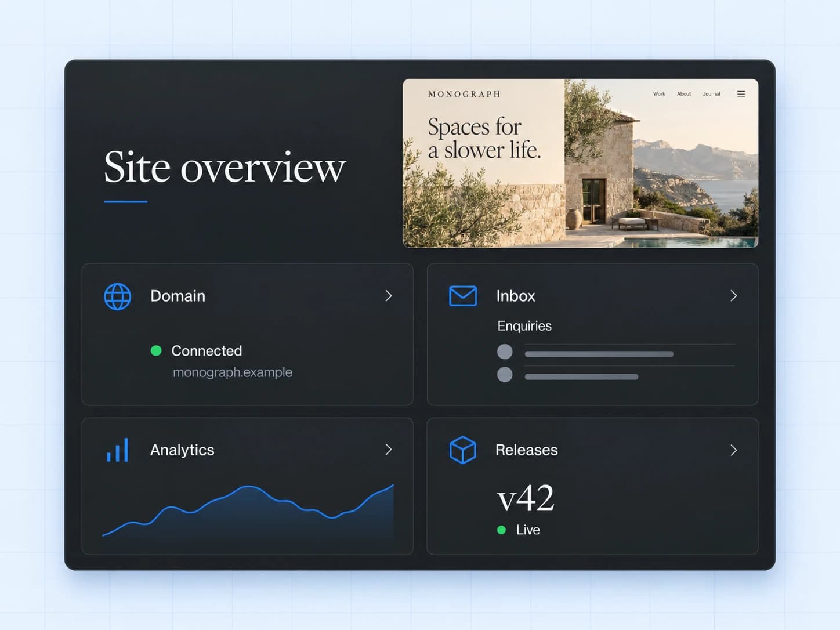Image resolution: width=840 pixels, height=630 pixels.
Task: Open the hamburger menu in site preview
Action: pyautogui.click(x=741, y=94)
